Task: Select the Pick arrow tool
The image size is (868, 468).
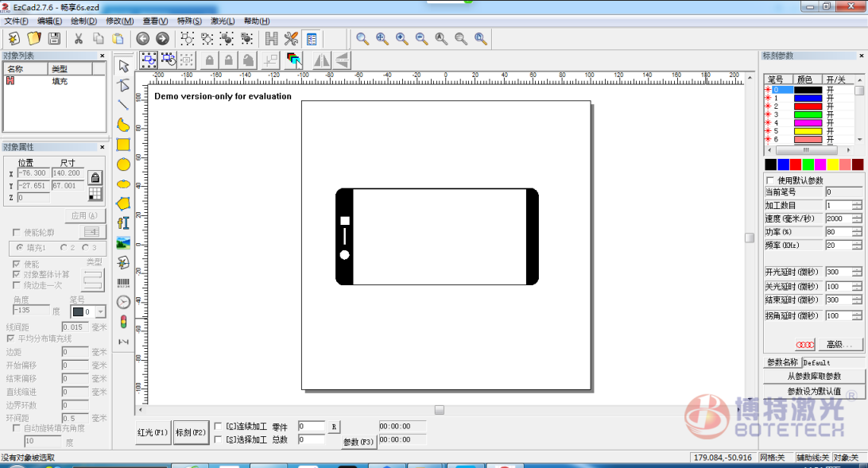Action: click(123, 66)
